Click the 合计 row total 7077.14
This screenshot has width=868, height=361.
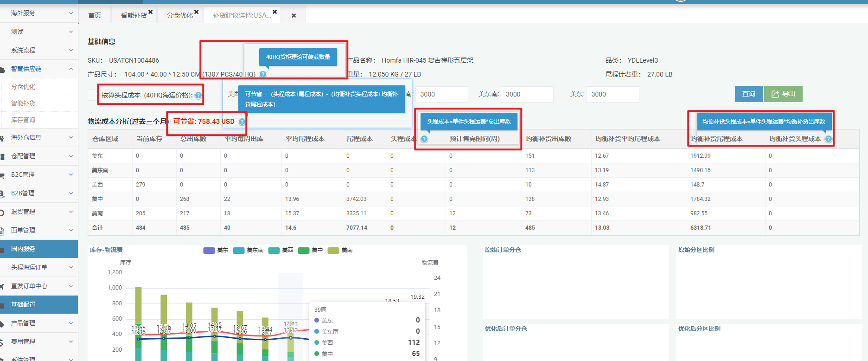pos(357,228)
